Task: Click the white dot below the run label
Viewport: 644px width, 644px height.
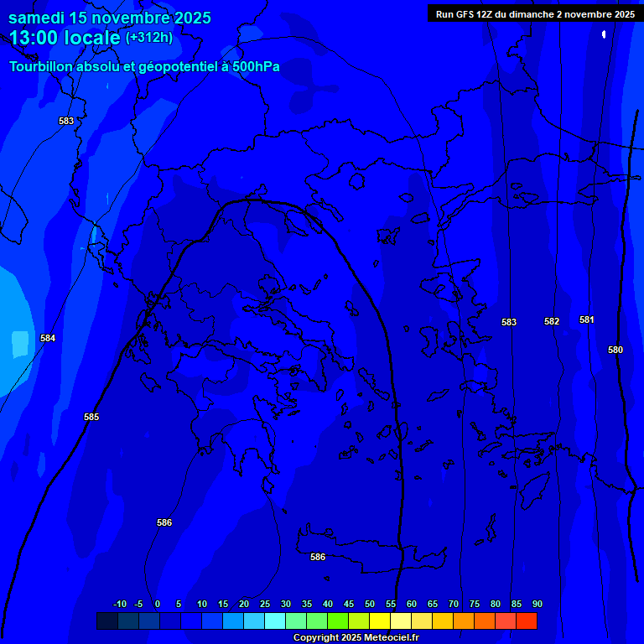Action: tap(604, 34)
